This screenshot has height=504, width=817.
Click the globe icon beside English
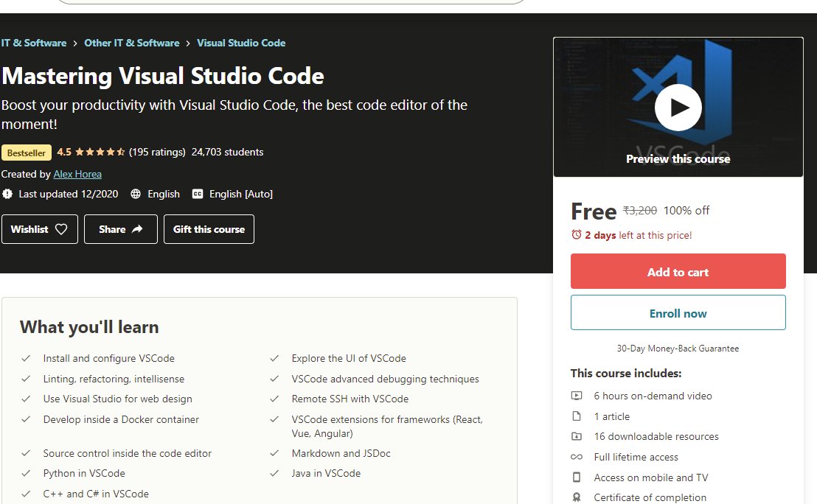click(136, 195)
